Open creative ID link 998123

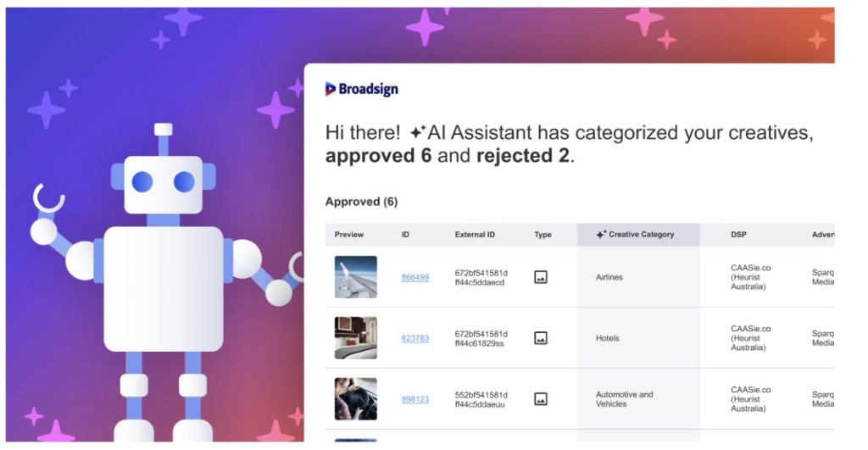coord(415,399)
